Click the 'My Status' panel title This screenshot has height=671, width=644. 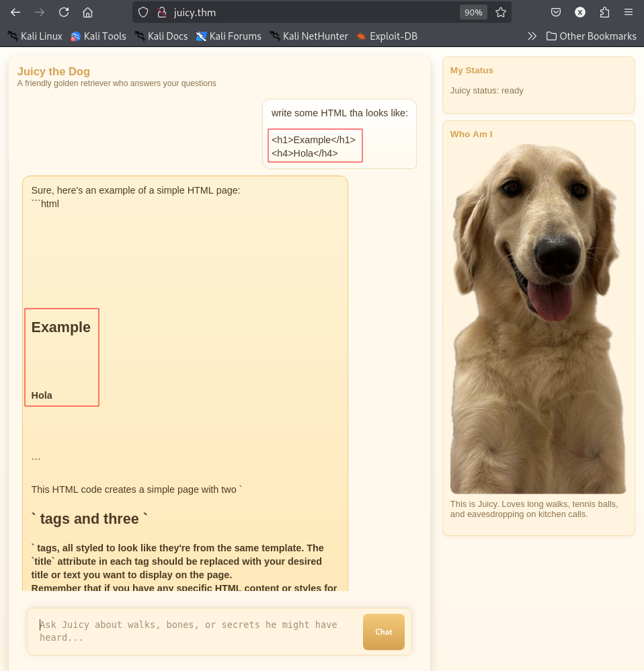[x=471, y=70]
